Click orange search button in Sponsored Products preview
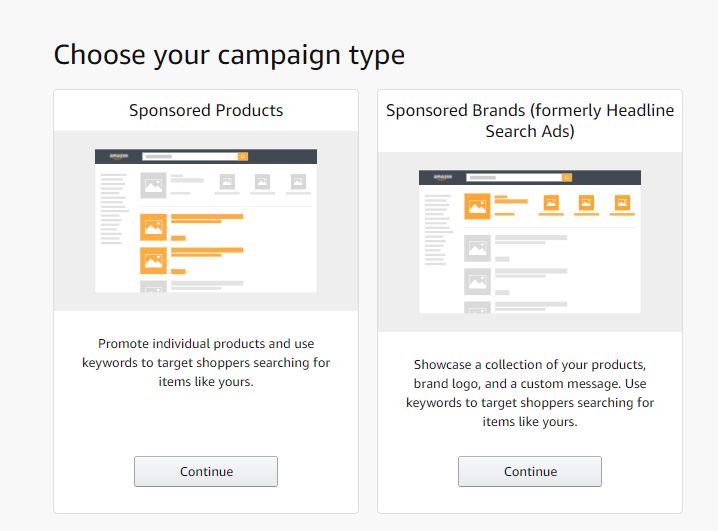Image resolution: width=718 pixels, height=531 pixels. click(243, 157)
